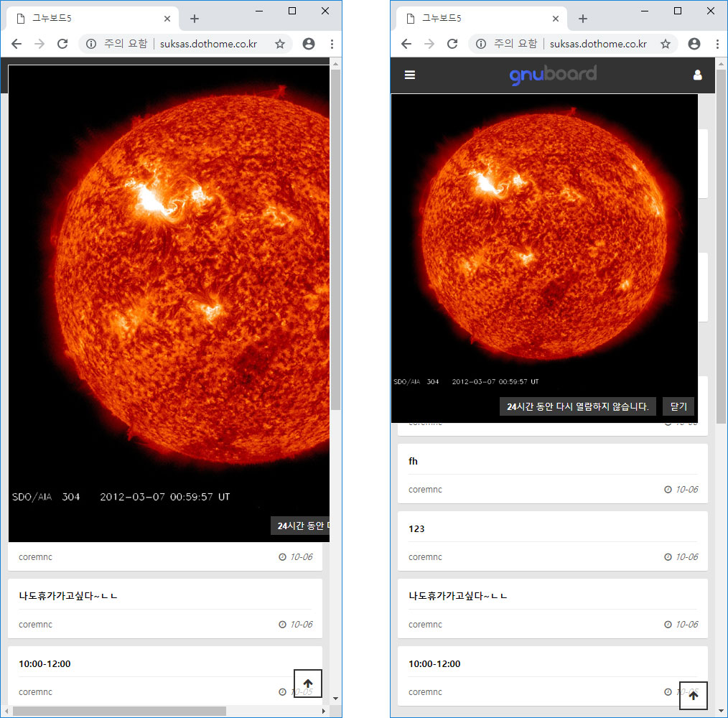Click the gnuboard logo
This screenshot has height=718, width=728.
tap(553, 75)
